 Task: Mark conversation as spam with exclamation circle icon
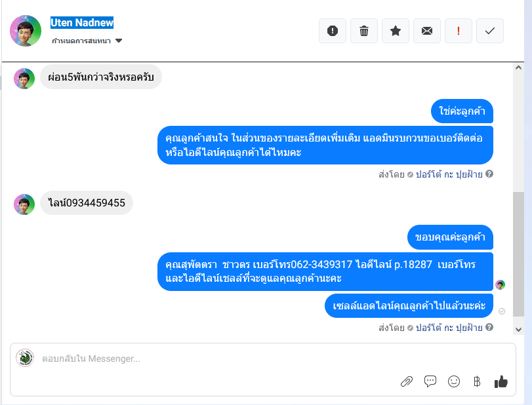(332, 31)
